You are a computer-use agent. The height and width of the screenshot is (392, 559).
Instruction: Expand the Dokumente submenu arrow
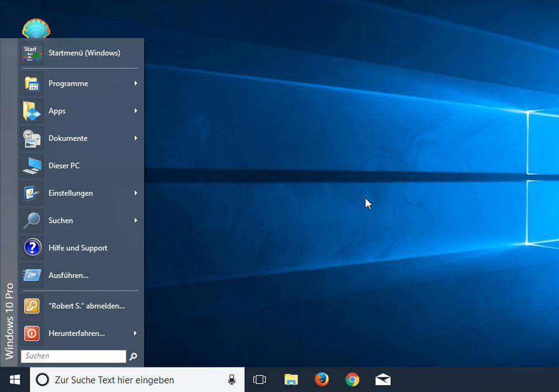[x=136, y=138]
